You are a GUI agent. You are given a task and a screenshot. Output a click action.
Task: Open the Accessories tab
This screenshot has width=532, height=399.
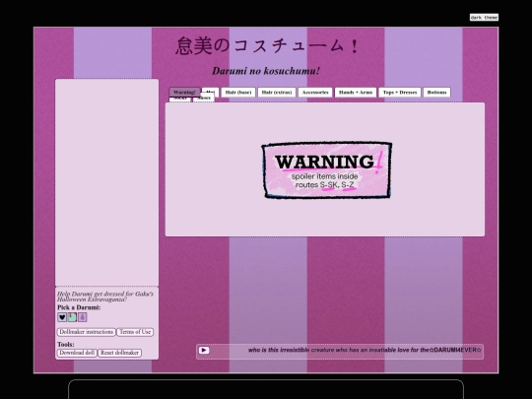(x=315, y=93)
